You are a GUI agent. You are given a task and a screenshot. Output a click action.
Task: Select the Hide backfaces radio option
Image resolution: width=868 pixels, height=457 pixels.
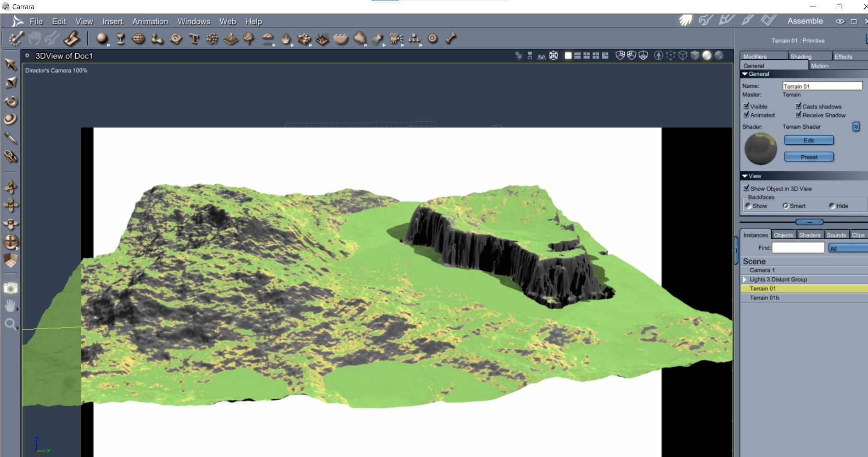pyautogui.click(x=832, y=206)
